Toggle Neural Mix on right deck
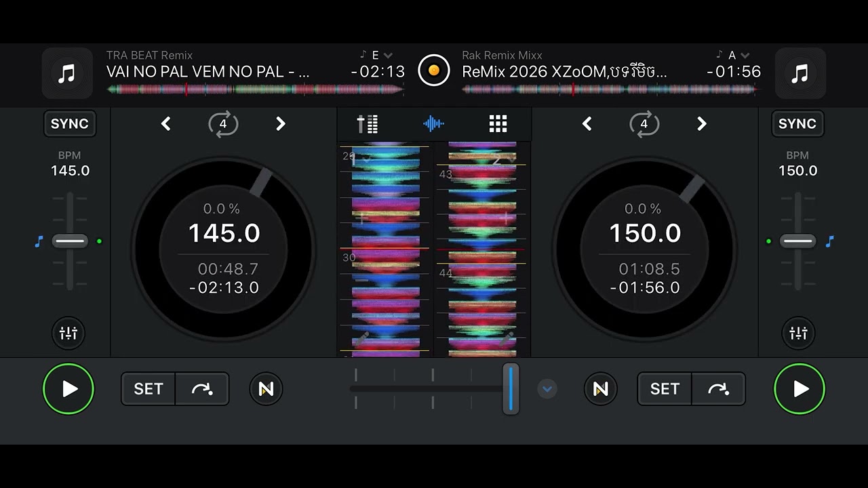 click(601, 389)
